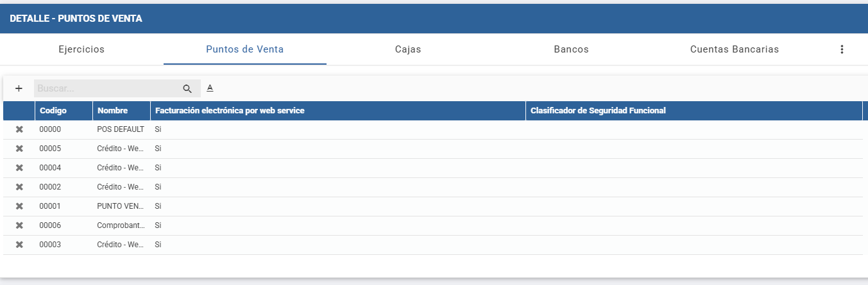Viewport: 868px width, 285px height.
Task: Switch to the Ejercicios tab
Action: coord(81,49)
